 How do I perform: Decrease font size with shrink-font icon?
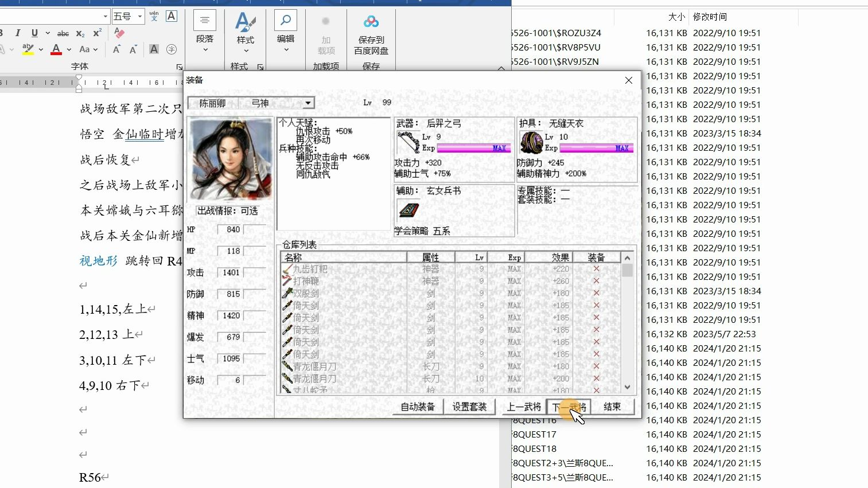(133, 49)
